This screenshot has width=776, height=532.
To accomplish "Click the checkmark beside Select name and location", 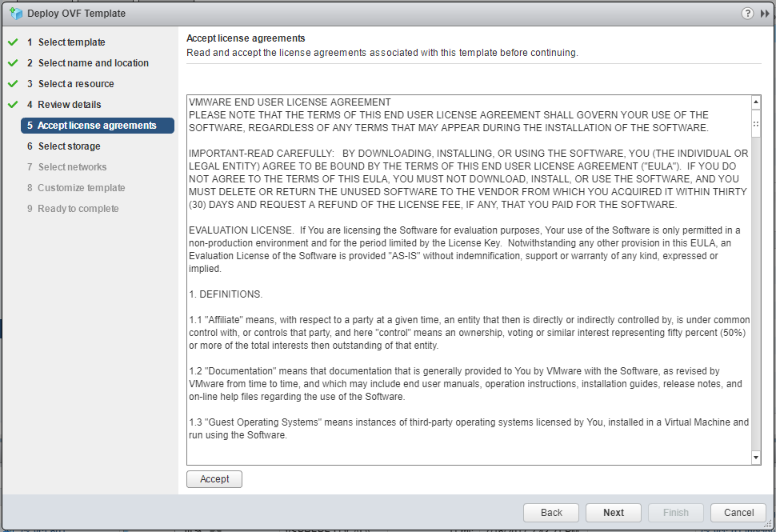I will pos(13,62).
